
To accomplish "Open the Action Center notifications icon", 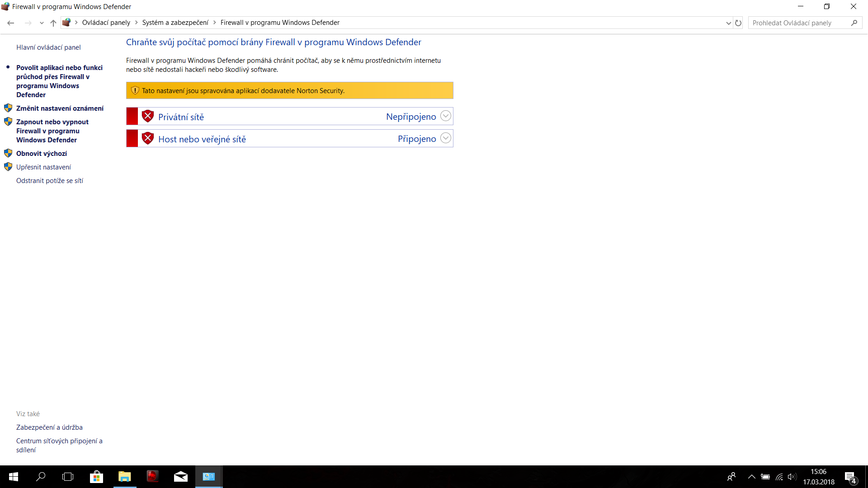I will pos(850,477).
